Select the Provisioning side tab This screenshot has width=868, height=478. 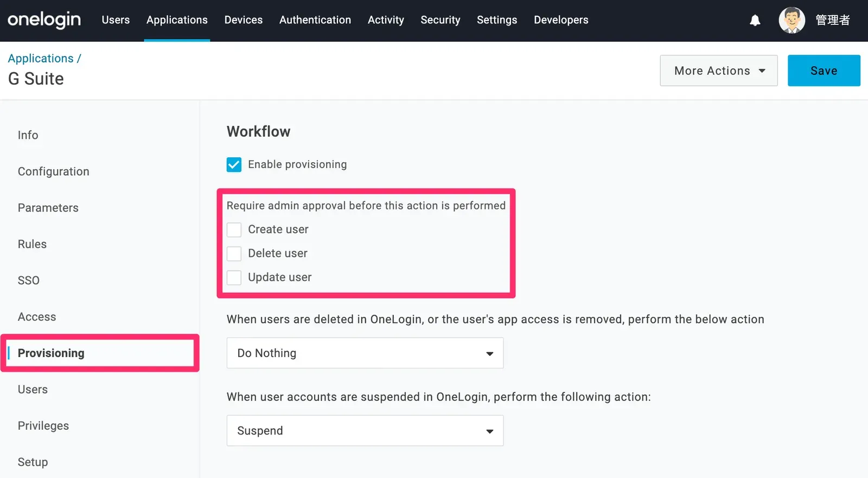[x=51, y=353]
